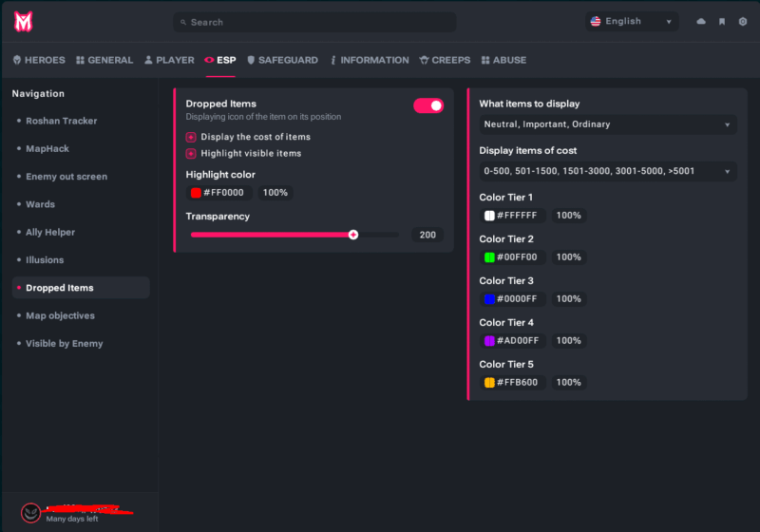Click the Transparency value 200 field
This screenshot has height=532, width=760.
(427, 235)
